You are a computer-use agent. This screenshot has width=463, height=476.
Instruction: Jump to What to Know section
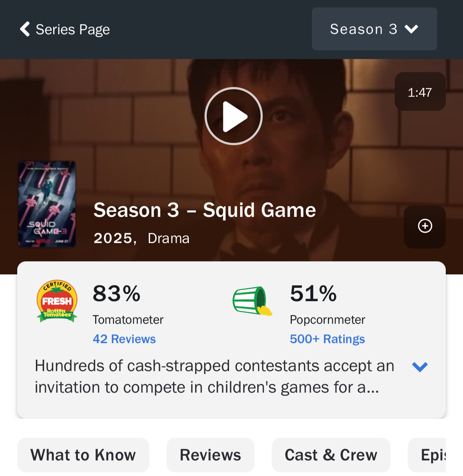point(83,455)
